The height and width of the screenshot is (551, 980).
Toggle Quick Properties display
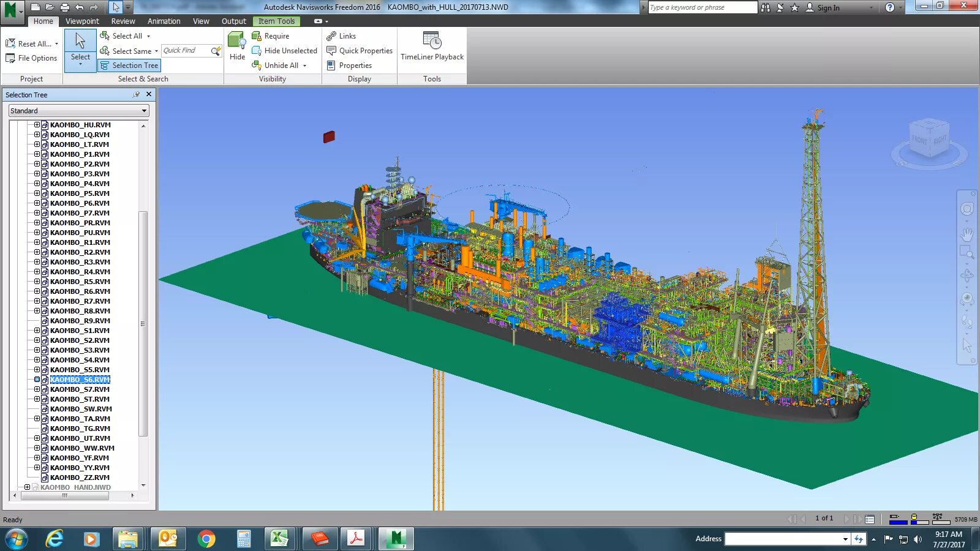click(360, 51)
